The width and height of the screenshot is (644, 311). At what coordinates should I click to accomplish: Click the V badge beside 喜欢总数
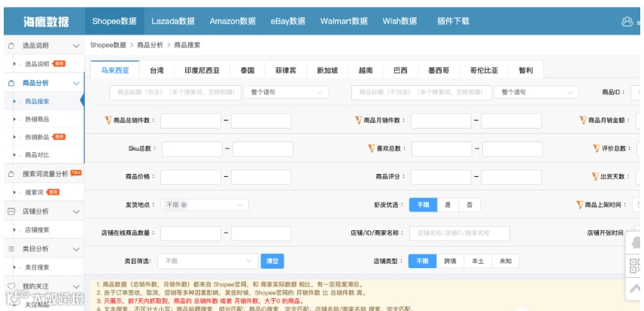coord(372,148)
